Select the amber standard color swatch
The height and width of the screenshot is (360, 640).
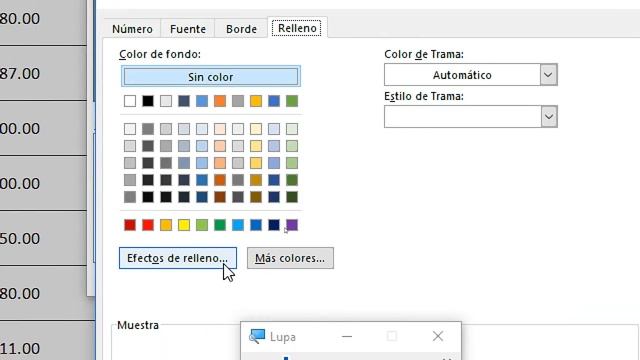(x=166, y=225)
